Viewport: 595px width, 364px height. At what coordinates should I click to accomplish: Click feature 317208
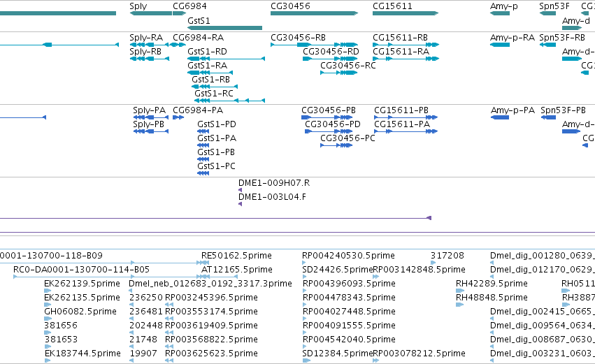click(447, 256)
